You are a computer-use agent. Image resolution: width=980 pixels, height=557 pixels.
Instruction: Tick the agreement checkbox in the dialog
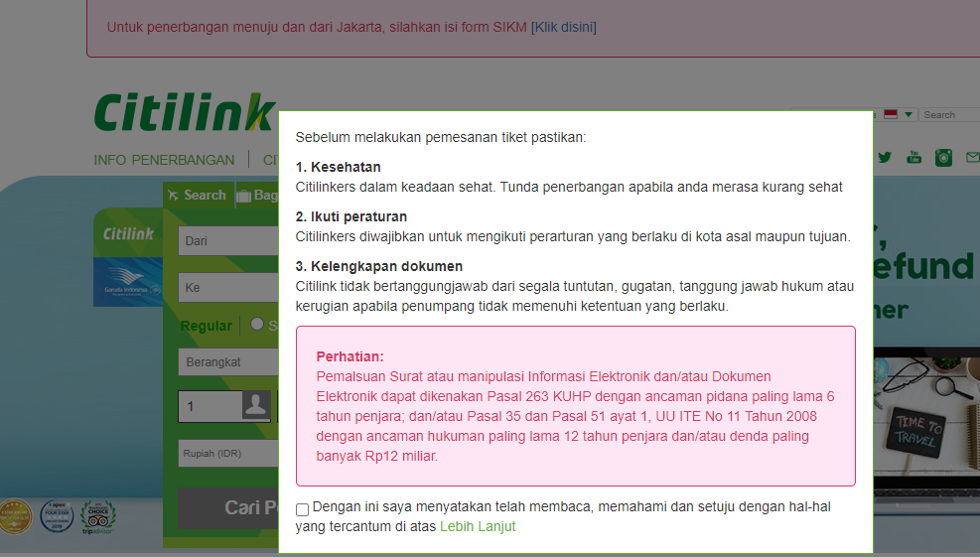(303, 509)
